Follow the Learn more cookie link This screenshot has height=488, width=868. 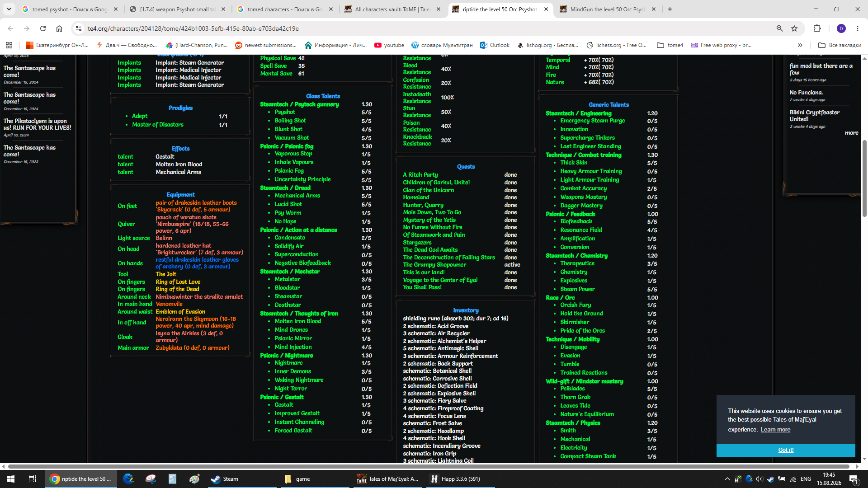(775, 430)
